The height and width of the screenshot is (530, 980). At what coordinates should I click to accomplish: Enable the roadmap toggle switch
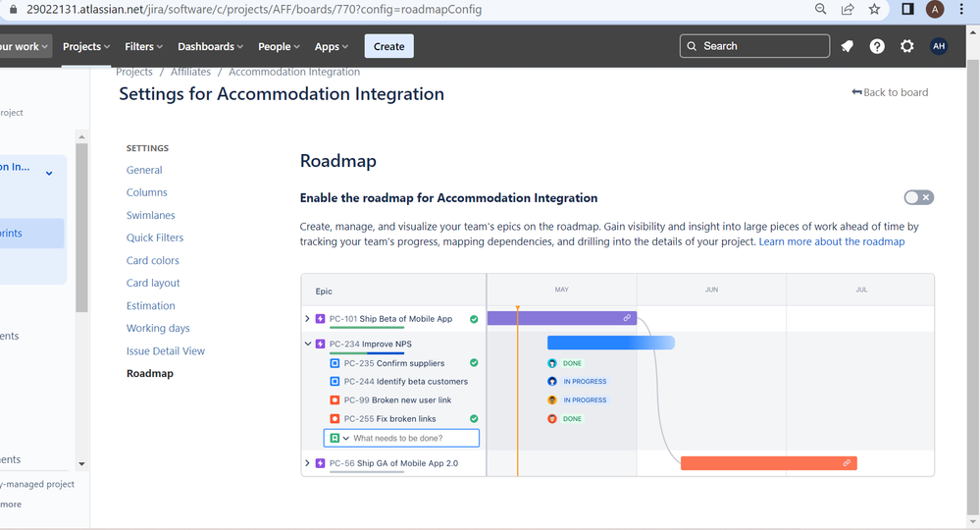(x=919, y=197)
